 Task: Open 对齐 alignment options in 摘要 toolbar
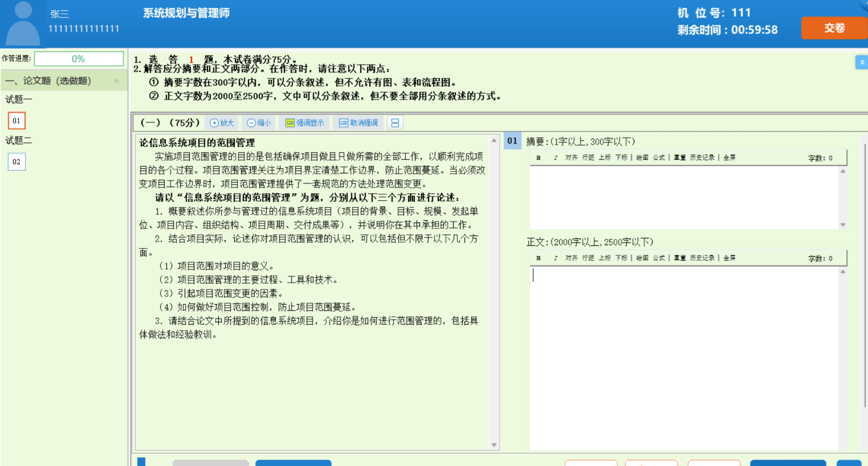[x=571, y=158]
